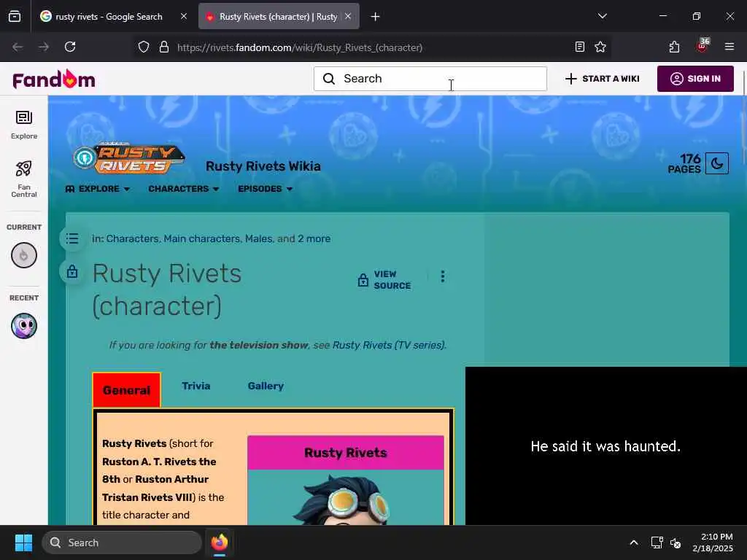The image size is (747, 560).
Task: Expand the Explore wiki dropdown
Action: click(x=97, y=189)
